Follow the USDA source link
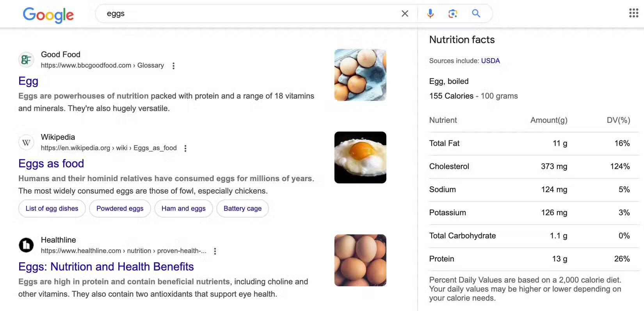644x311 pixels. point(490,61)
